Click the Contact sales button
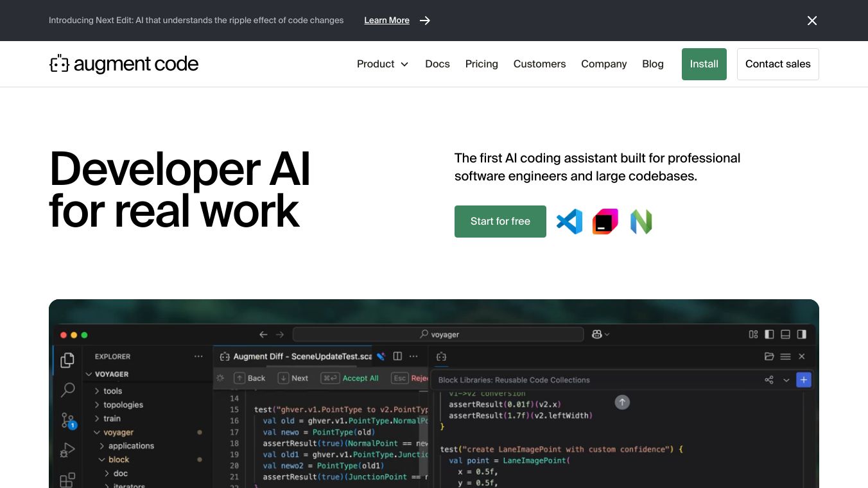The height and width of the screenshot is (488, 868). 778,64
